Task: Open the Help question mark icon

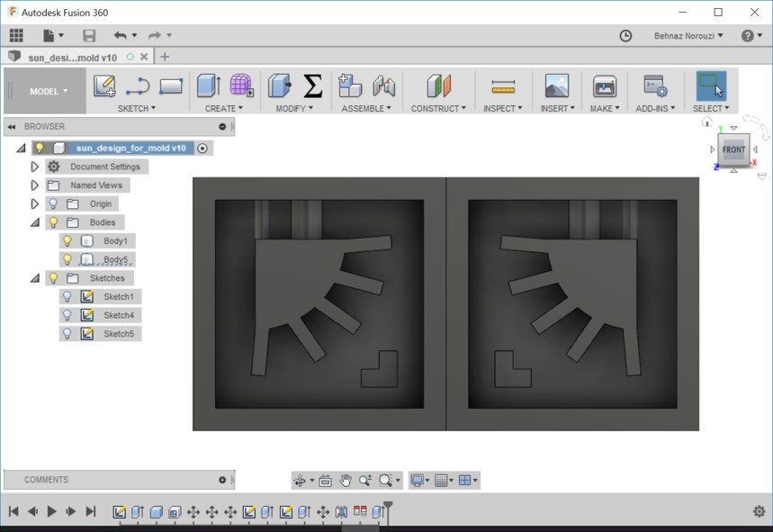Action: click(748, 35)
